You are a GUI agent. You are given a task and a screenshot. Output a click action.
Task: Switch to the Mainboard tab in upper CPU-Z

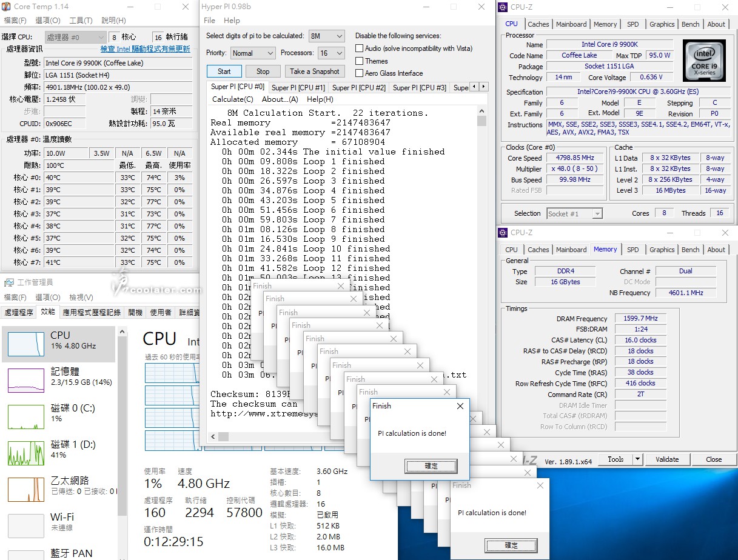(x=571, y=24)
